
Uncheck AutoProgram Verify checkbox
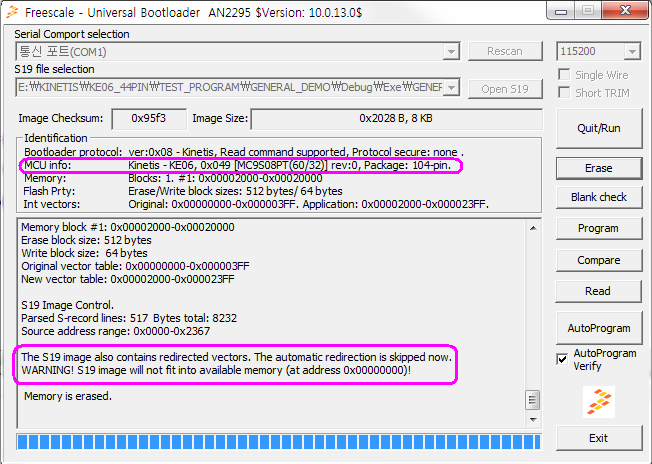tap(562, 359)
